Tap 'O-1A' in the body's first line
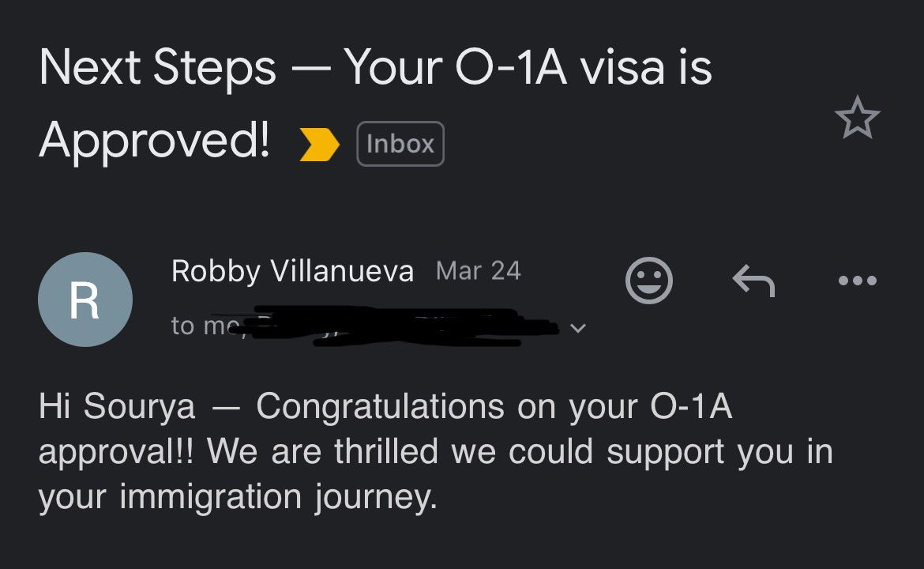924x569 pixels. 691,407
